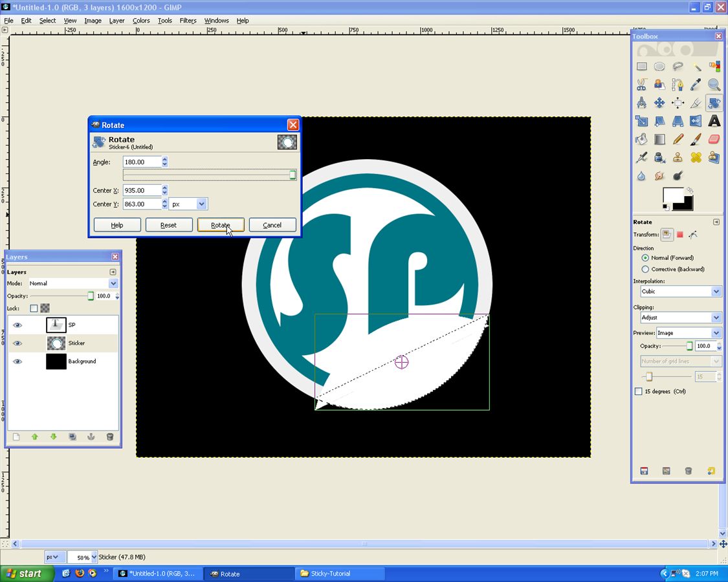The image size is (728, 582).
Task: Set transform to affect selection
Action: point(679,235)
